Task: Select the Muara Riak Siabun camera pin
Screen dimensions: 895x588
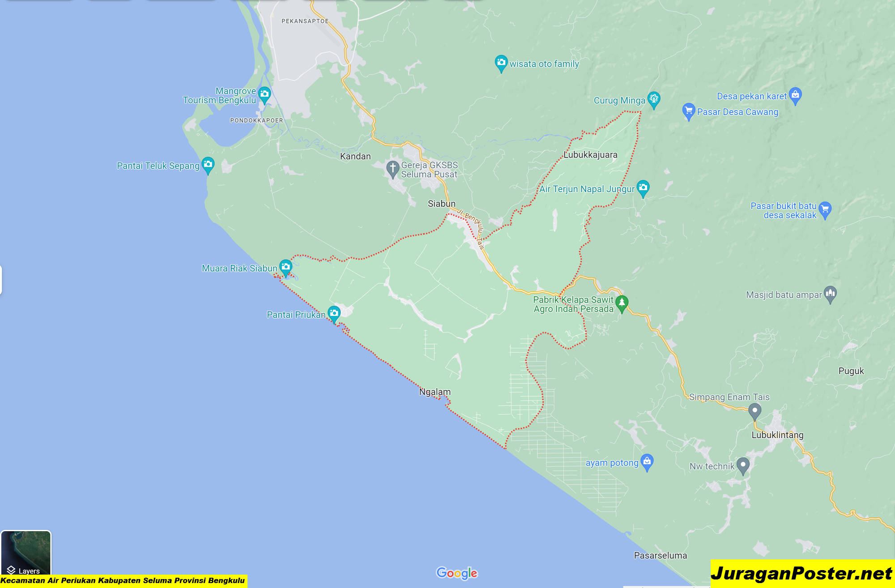Action: [x=286, y=268]
